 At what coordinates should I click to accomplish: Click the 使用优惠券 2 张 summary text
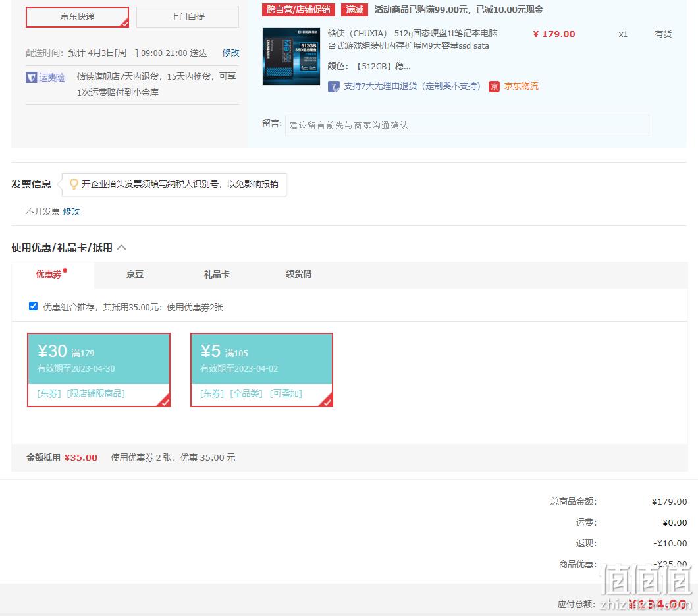(x=173, y=457)
